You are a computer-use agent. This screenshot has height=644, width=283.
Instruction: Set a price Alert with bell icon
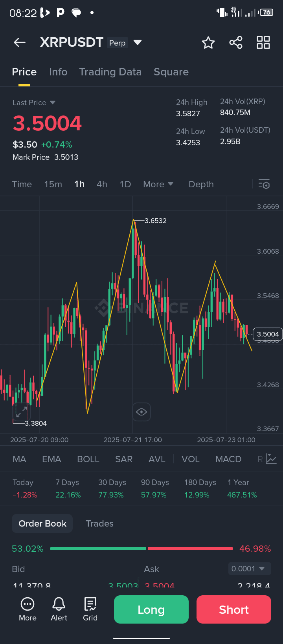[x=59, y=609]
